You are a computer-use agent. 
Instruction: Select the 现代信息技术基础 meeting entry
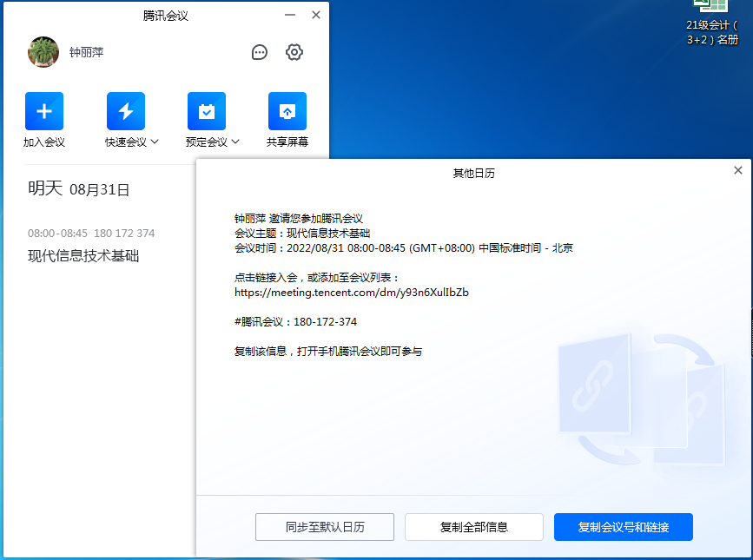click(83, 256)
